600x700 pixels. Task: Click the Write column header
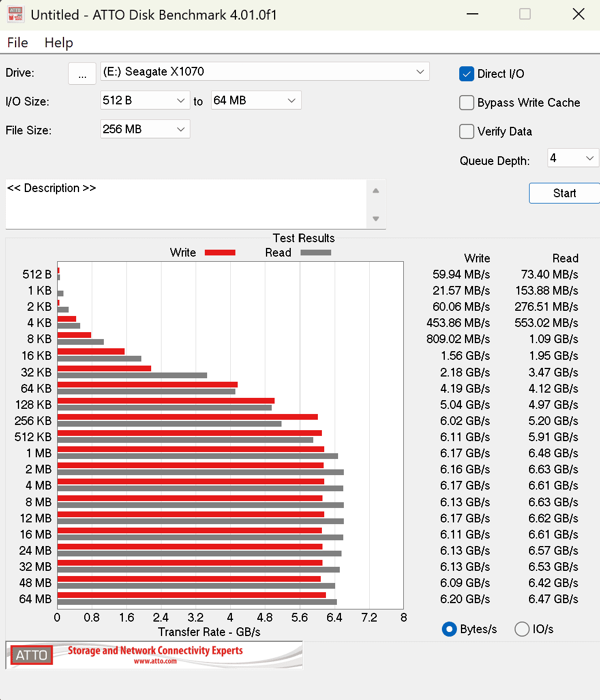477,258
